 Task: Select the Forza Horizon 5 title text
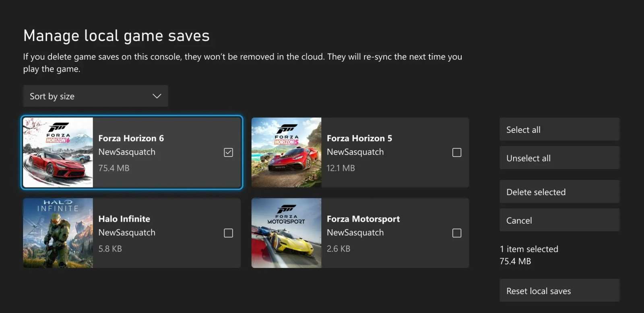click(359, 138)
